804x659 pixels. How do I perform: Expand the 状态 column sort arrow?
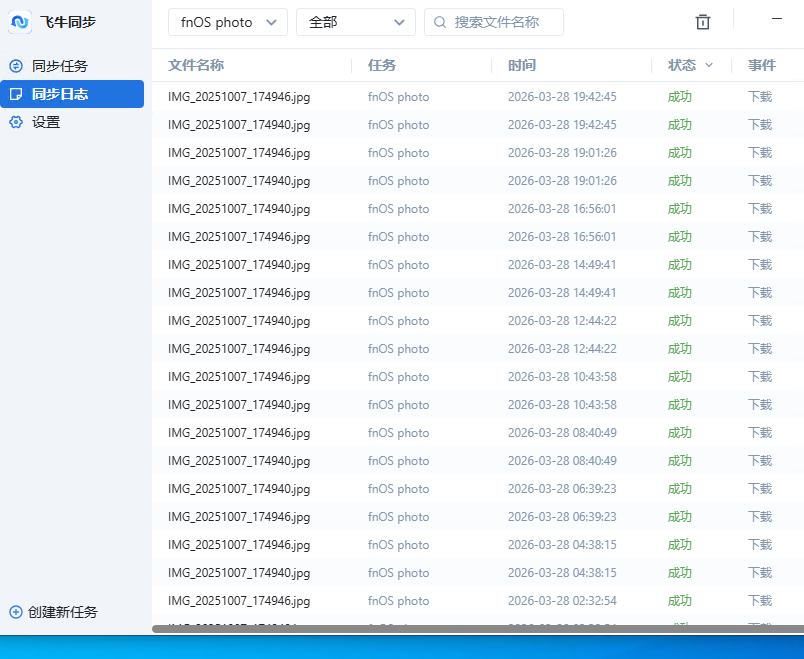click(709, 65)
